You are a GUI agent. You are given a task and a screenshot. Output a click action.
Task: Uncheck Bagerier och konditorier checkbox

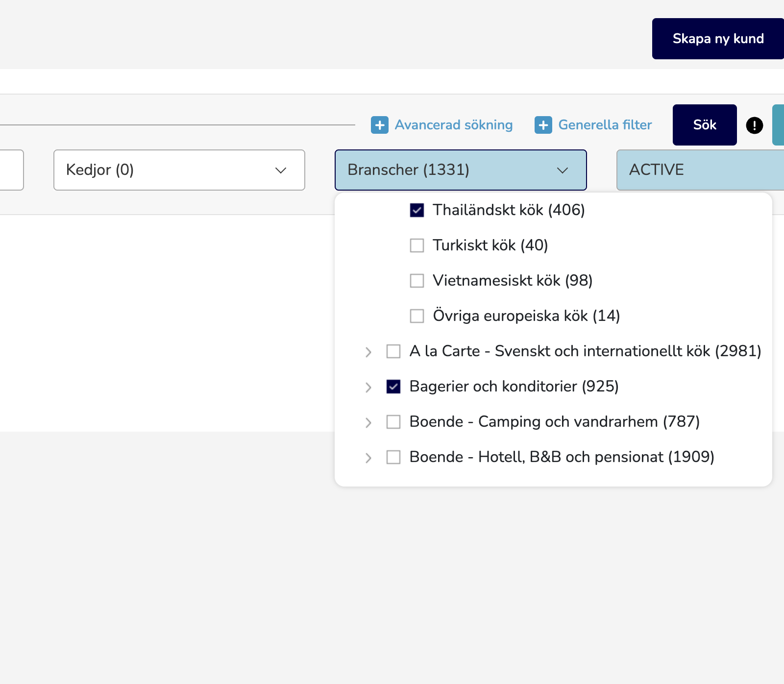click(393, 387)
